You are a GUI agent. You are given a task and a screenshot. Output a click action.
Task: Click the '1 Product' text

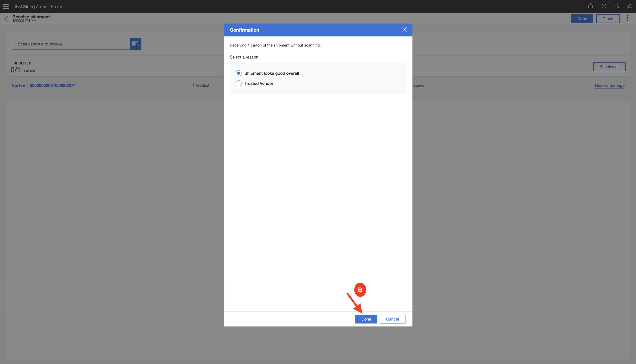201,86
